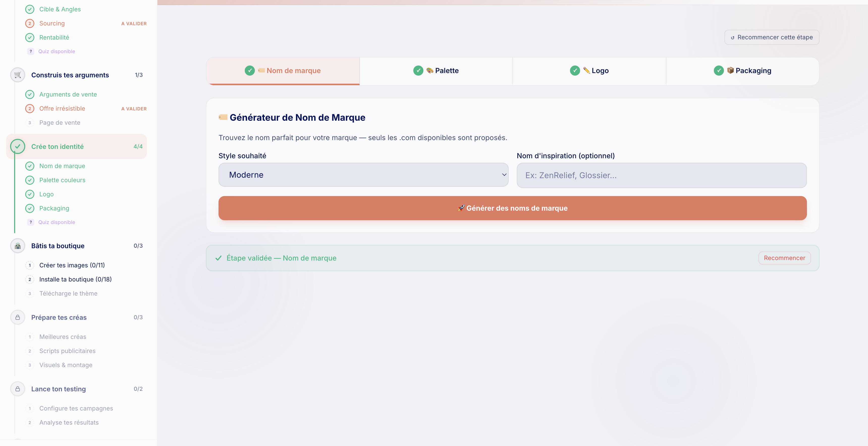Click the question mark icon near Packaging quiz
Screen dimensions: 868x446
[x=31, y=222]
